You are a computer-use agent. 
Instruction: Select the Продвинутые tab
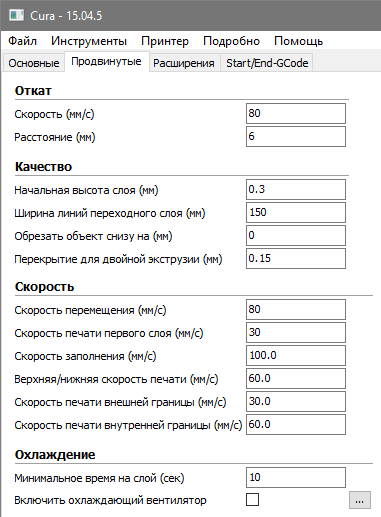click(106, 61)
